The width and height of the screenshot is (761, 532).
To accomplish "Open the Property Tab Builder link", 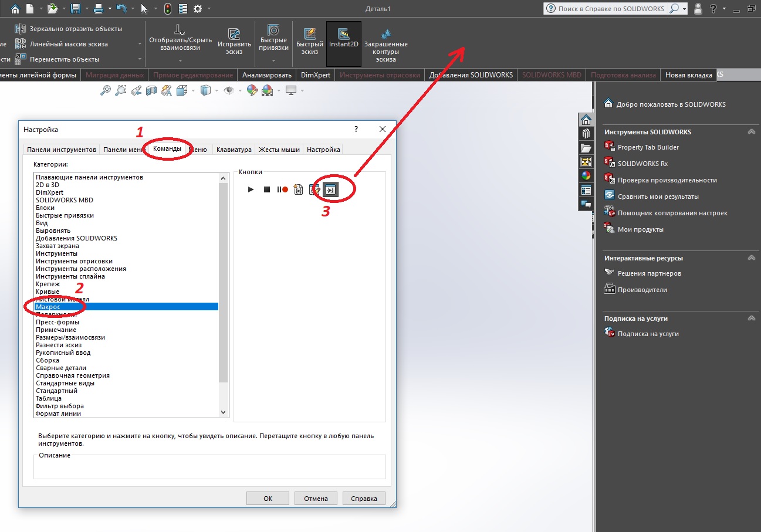I will pos(648,147).
